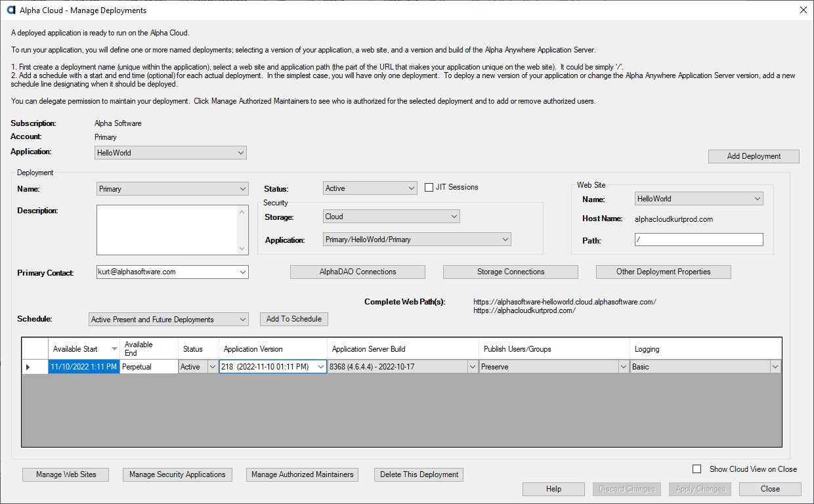814x504 pixels.
Task: Click the Close button at bottom
Action: click(x=770, y=489)
